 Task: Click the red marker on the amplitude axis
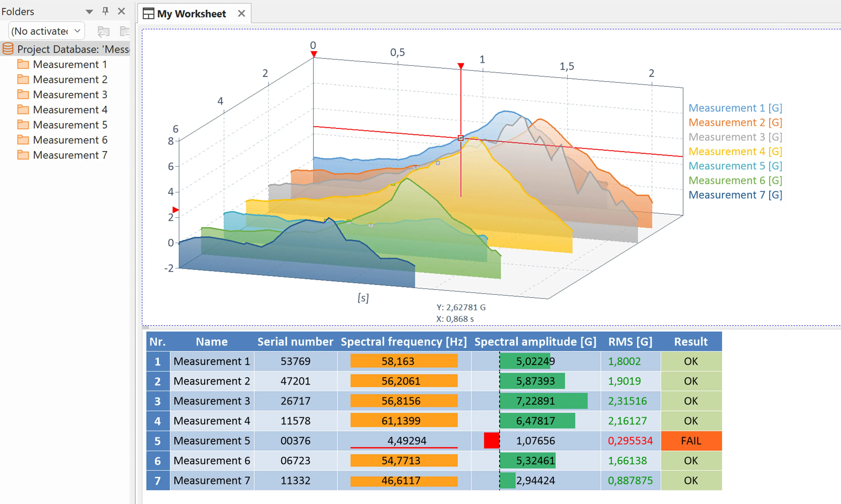coord(175,210)
